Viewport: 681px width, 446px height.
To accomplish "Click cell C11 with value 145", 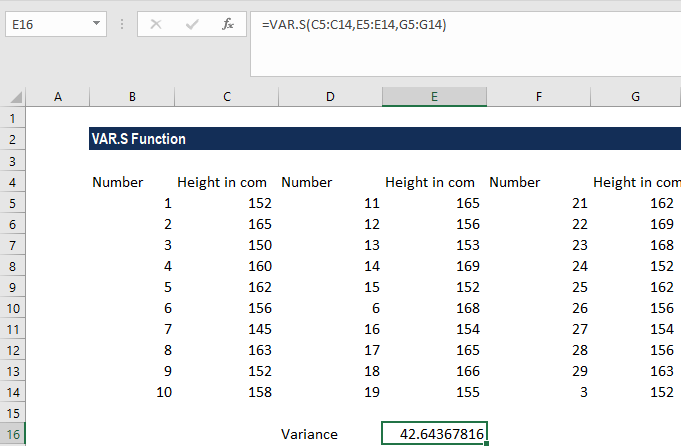I will [x=226, y=329].
